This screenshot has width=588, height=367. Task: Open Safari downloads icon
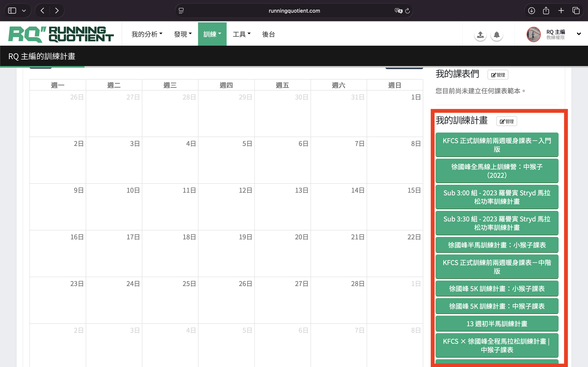click(x=531, y=11)
